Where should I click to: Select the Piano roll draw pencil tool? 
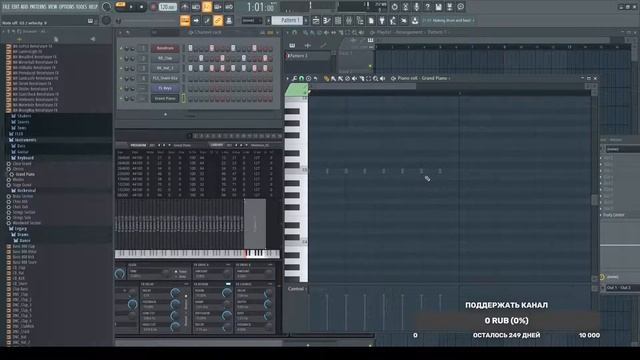pyautogui.click(x=326, y=78)
